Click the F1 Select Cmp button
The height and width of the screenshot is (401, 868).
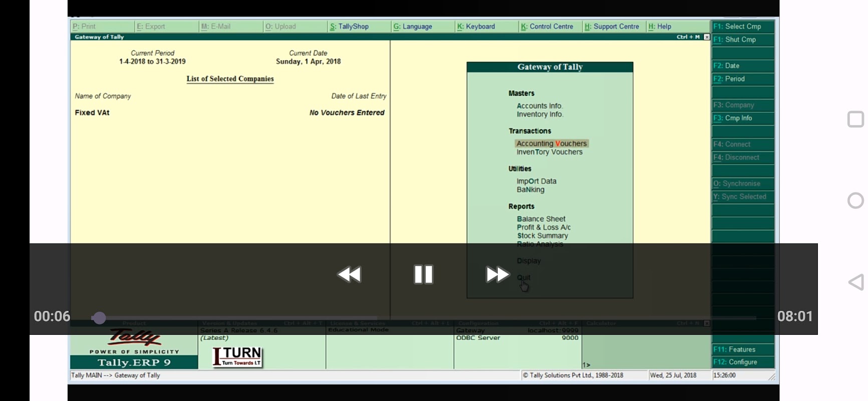pos(743,27)
